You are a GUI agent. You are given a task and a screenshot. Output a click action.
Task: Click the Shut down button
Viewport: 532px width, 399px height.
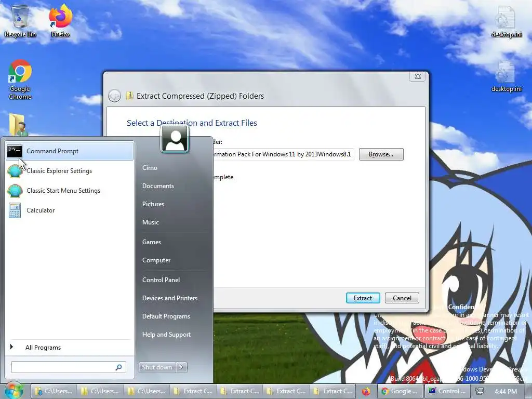[x=157, y=367]
